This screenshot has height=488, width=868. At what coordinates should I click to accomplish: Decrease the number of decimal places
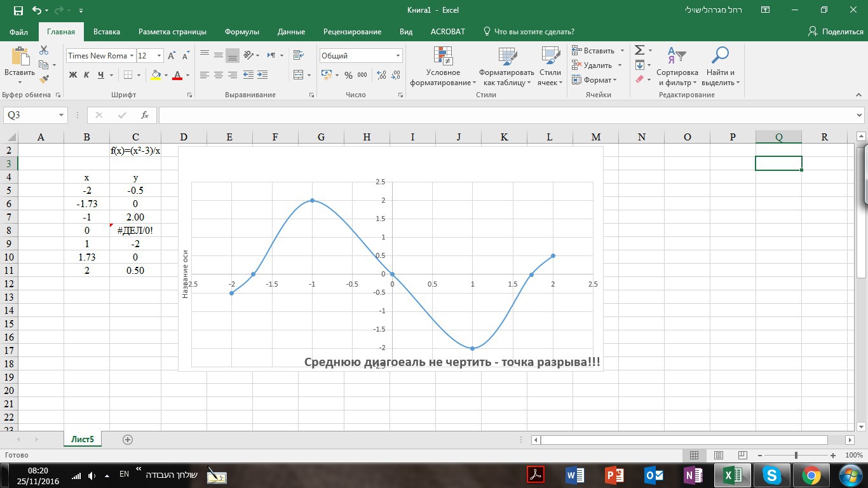coord(396,75)
